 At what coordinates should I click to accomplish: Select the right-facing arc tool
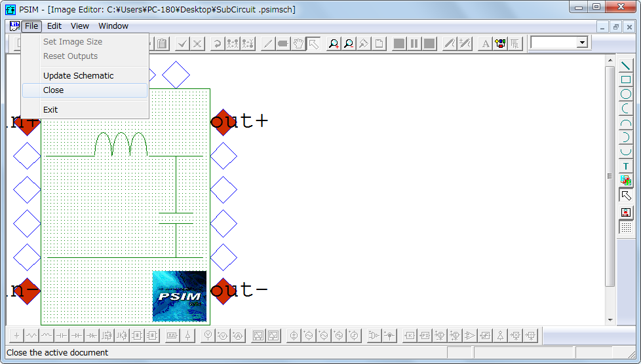pos(625,137)
